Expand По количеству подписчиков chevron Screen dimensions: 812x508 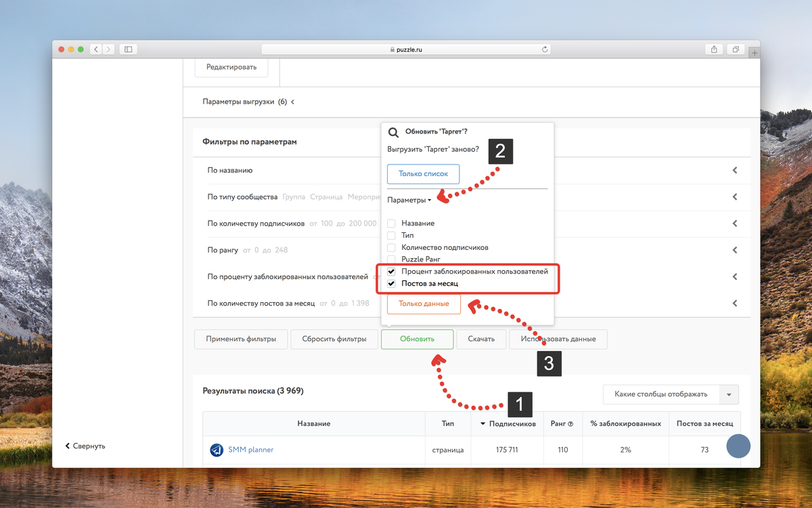[x=735, y=224]
